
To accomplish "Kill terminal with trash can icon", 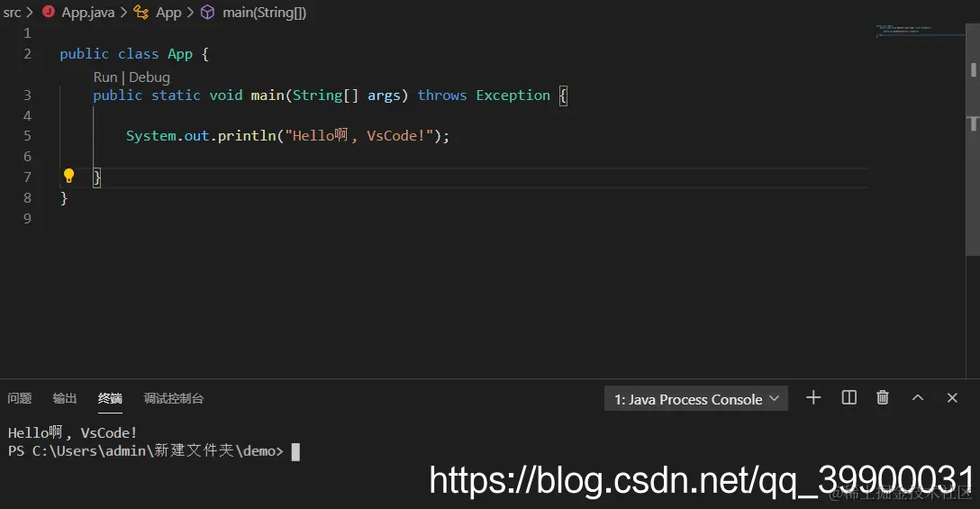I will (883, 397).
